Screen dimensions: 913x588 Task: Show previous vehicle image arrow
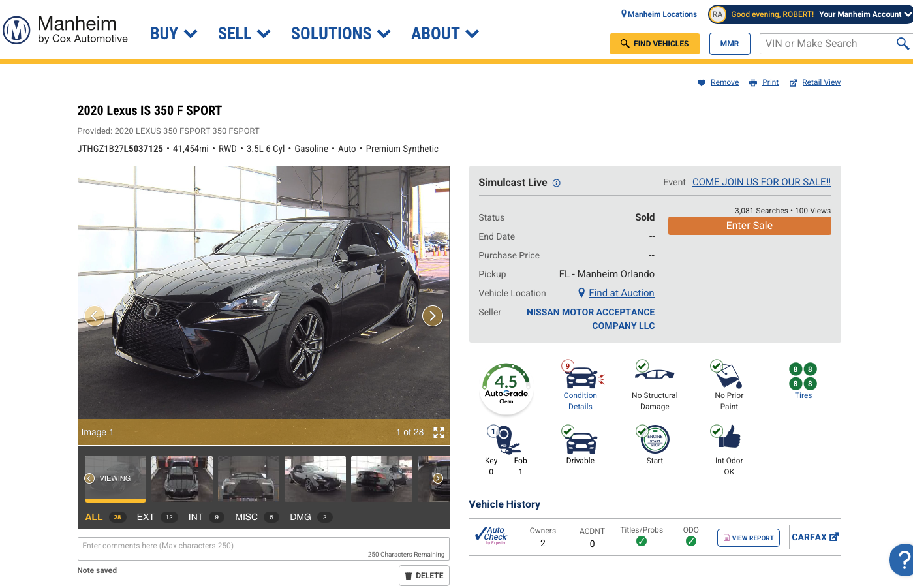[x=95, y=316]
